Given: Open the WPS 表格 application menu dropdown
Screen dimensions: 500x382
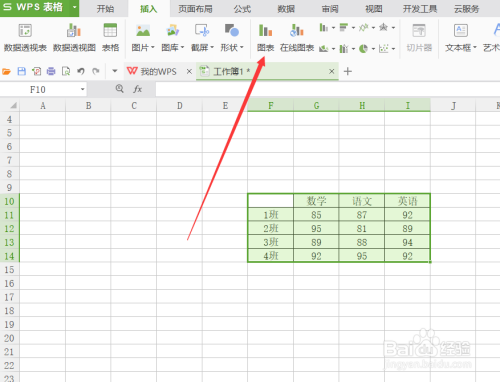Looking at the screenshot, I should click(x=75, y=7).
